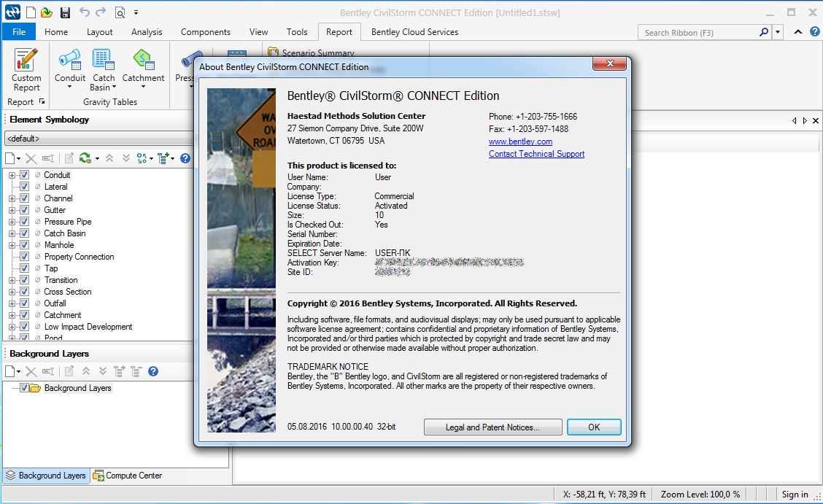The image size is (823, 504).
Task: Click the Save disk icon
Action: coord(64,12)
